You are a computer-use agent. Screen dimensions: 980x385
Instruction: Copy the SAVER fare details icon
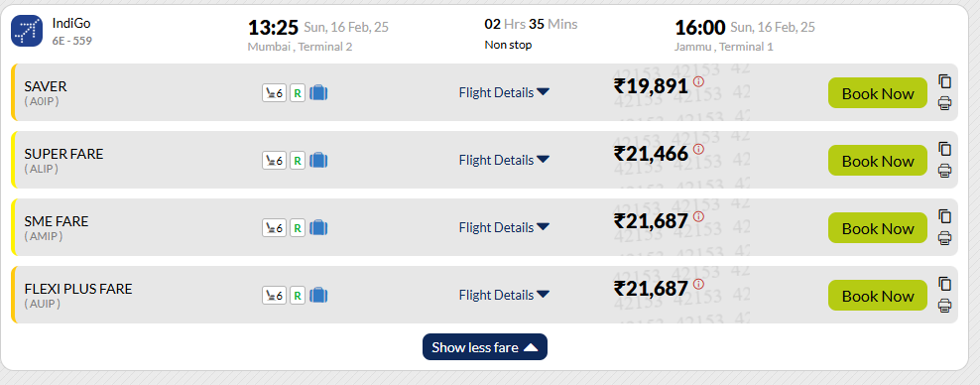944,81
